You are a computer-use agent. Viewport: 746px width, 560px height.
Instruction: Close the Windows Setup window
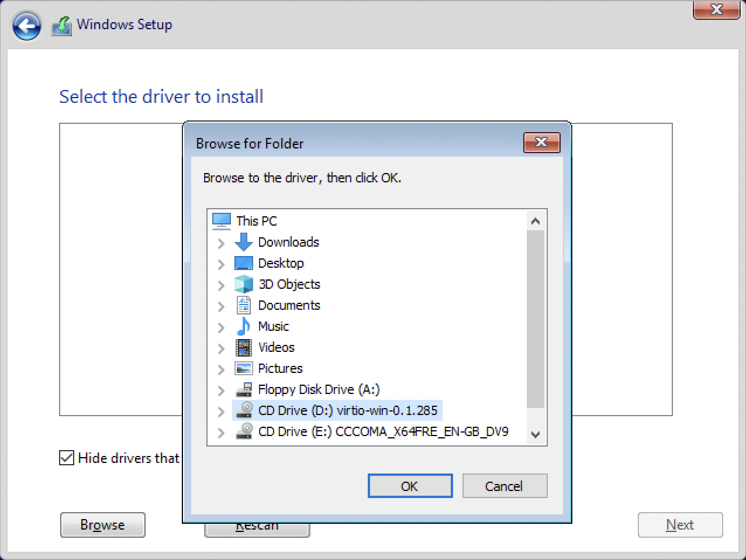(716, 9)
